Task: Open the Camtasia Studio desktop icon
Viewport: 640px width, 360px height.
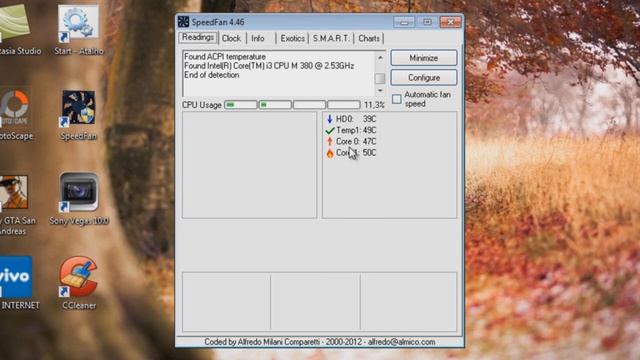Action: (x=14, y=22)
